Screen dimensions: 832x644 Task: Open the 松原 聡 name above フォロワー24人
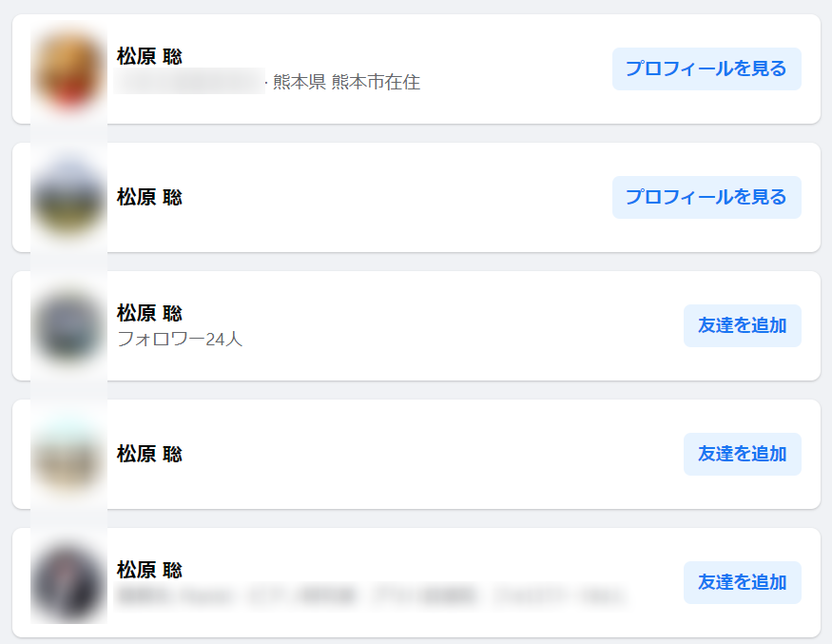(x=149, y=313)
